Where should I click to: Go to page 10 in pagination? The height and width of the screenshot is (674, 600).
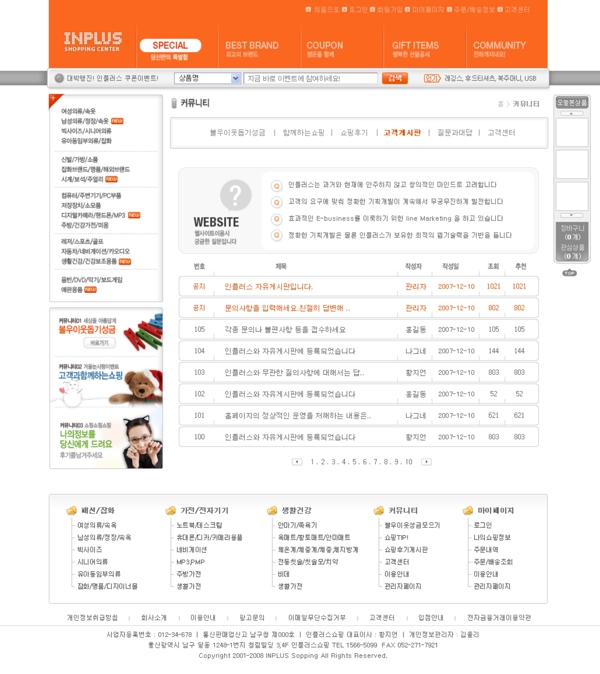point(408,462)
